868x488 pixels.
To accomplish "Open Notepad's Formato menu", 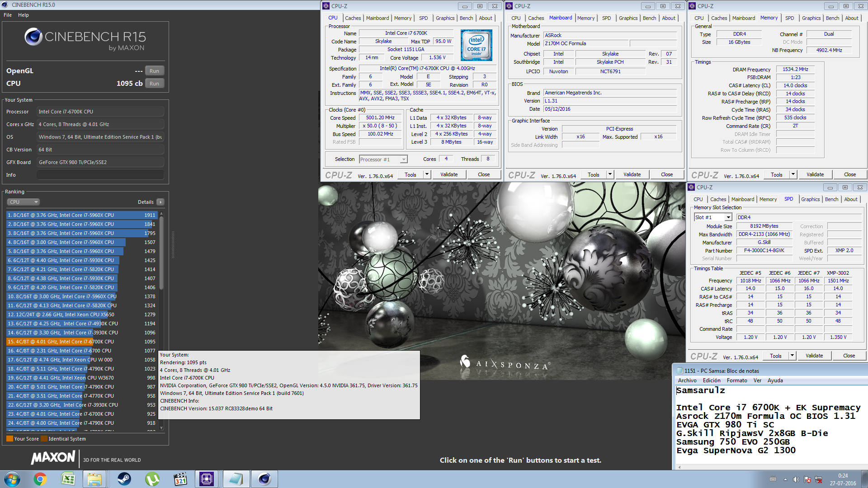I will 737,380.
